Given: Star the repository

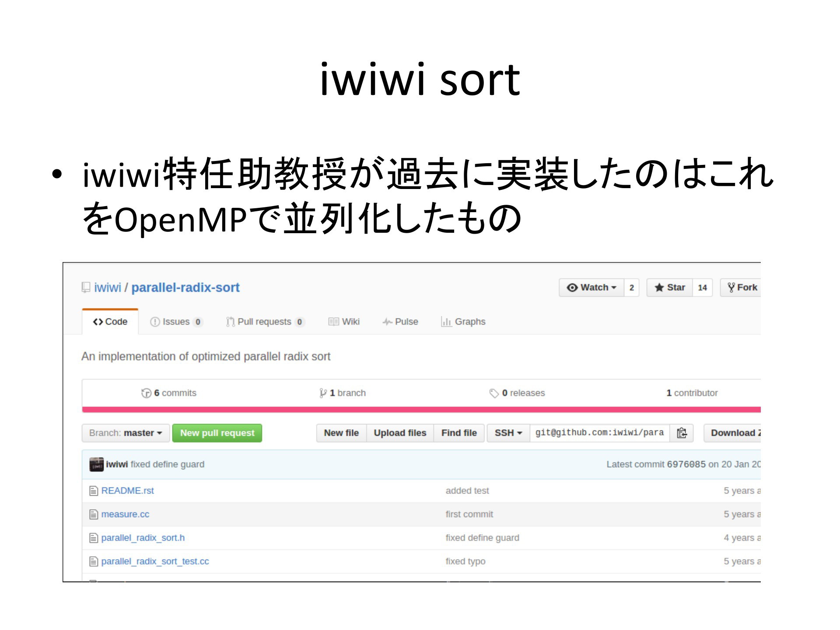Looking at the screenshot, I should pyautogui.click(x=669, y=287).
